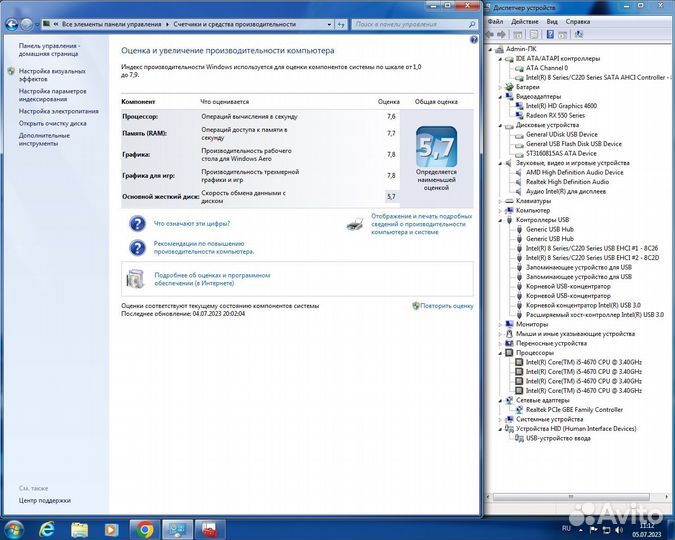The image size is (675, 540).
Task: Click the Action Center flag in system tray
Action: (593, 530)
